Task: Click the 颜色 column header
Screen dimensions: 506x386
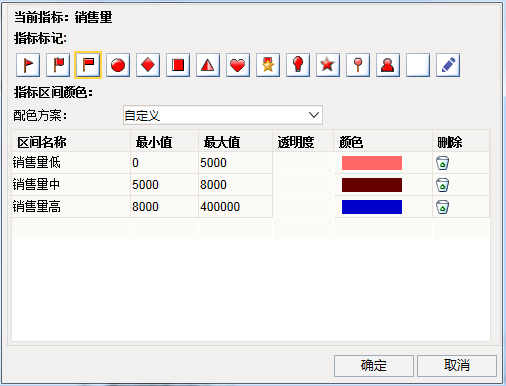Action: pyautogui.click(x=383, y=142)
